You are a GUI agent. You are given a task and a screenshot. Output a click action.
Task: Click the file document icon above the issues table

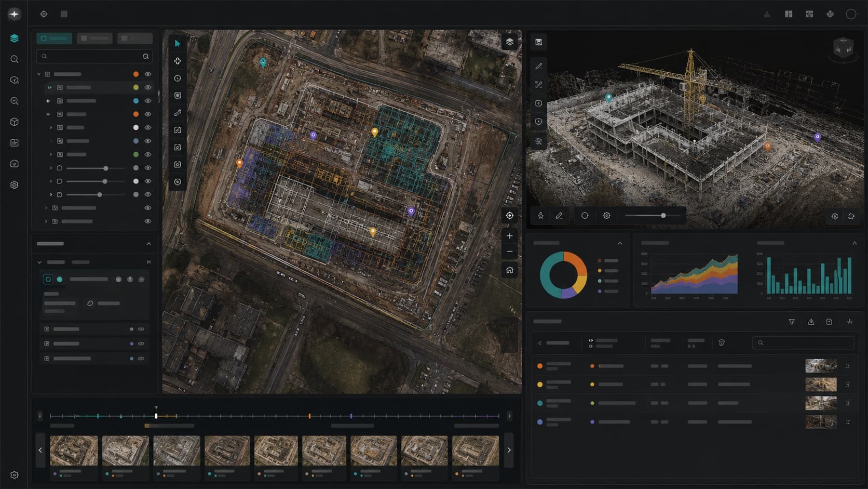pos(829,322)
